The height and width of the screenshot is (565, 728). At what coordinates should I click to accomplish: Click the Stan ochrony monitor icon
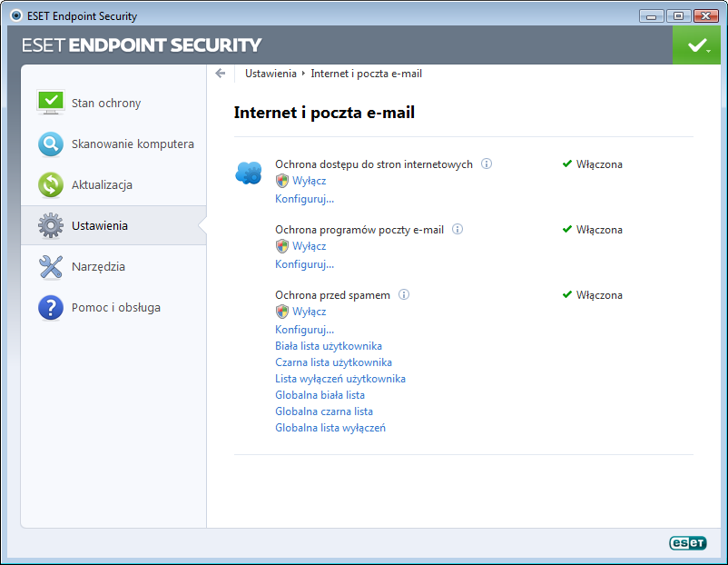(x=51, y=103)
